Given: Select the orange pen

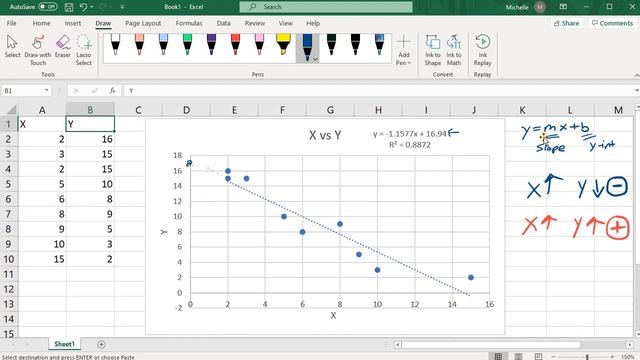Looking at the screenshot, I should pos(139,44).
